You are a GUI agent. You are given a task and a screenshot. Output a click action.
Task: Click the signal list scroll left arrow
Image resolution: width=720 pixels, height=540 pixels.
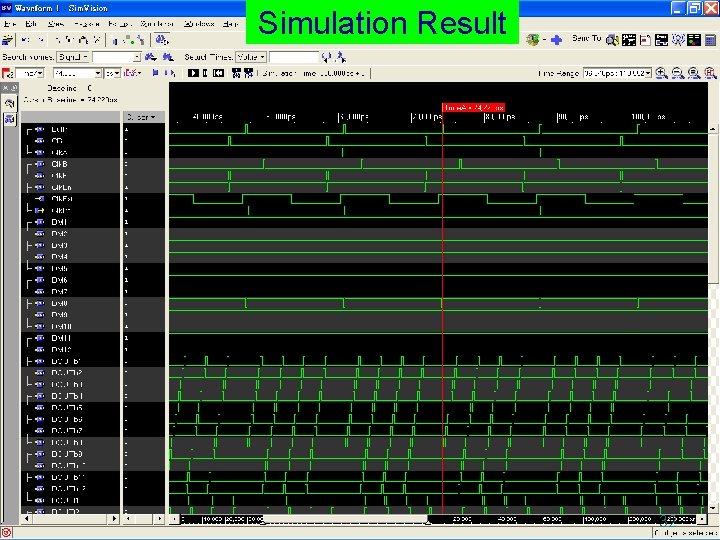coord(27,518)
